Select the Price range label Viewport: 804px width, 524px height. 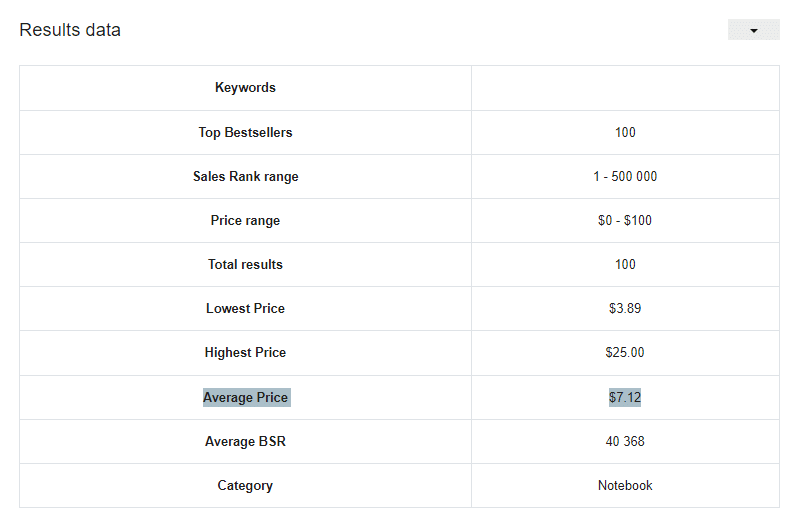click(245, 220)
